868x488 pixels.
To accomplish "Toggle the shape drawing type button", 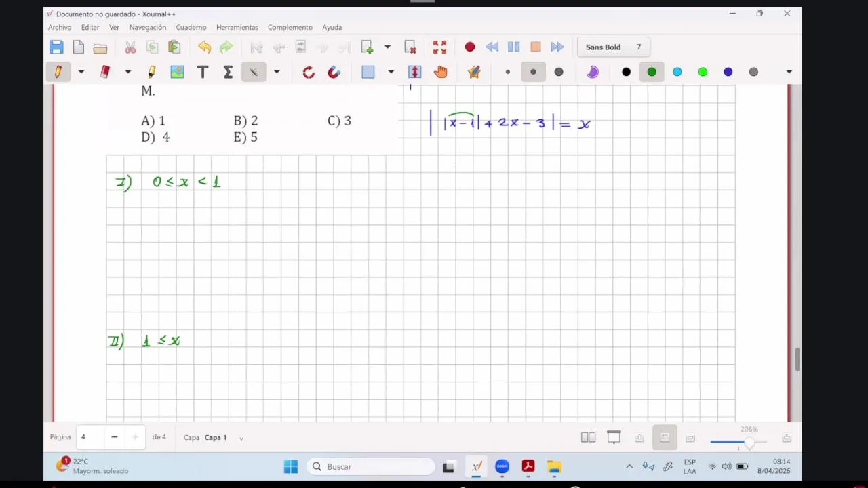I will point(254,72).
